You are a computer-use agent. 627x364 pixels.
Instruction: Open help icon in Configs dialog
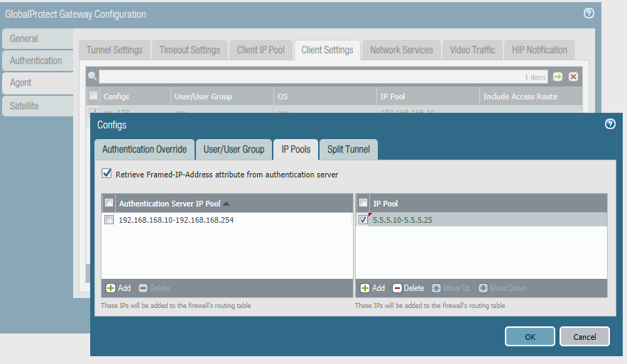pos(610,124)
